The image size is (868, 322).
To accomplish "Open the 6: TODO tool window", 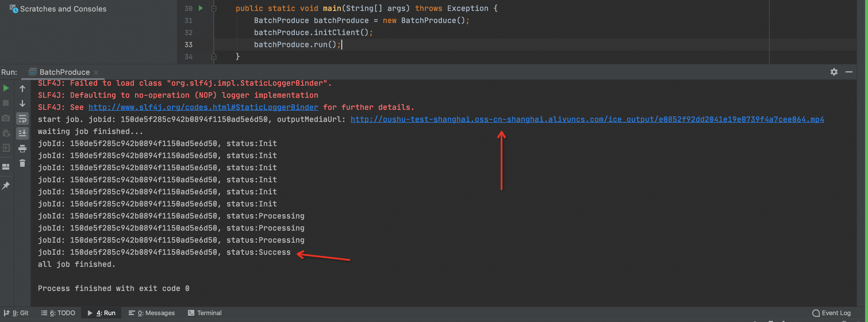I will point(58,313).
